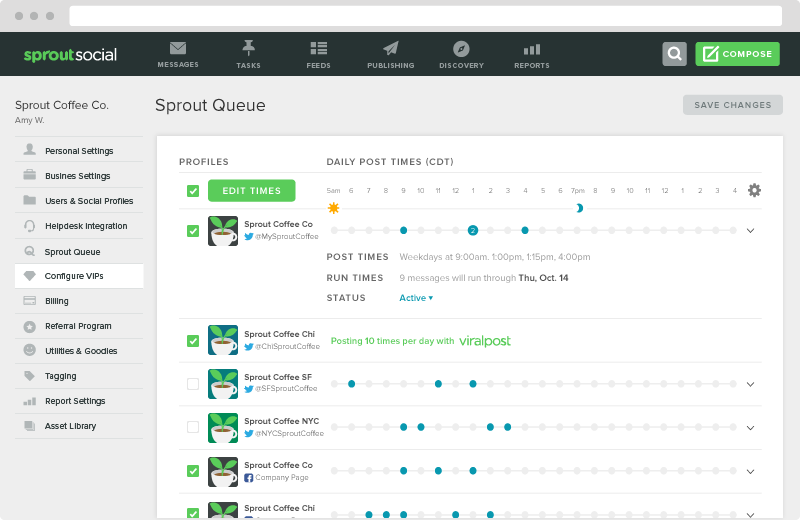Collapse the @MySproutCoffee row chevron
Screen dimensions: 800x520
[751, 231]
